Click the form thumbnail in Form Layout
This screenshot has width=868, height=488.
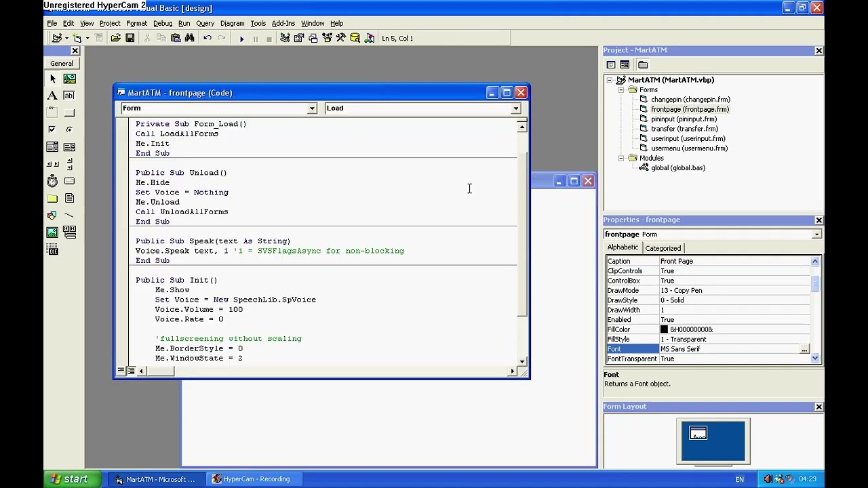click(698, 433)
